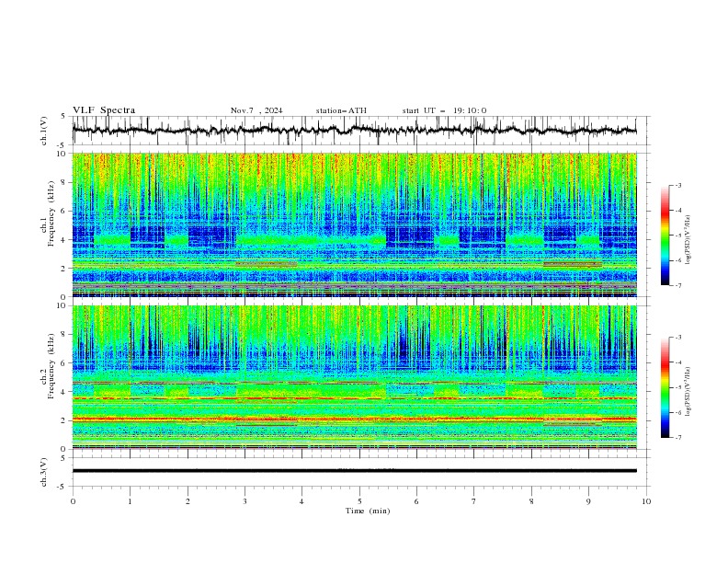Viewport: 728px width, 563px height.
Task: Click the upper color bar next to ch.1
Action: [665, 236]
